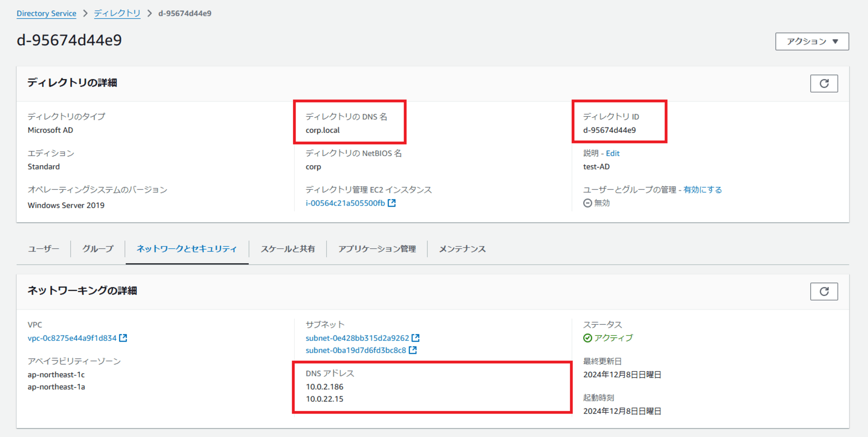Click DNS address 10.0.2.186
Viewport: 868px width, 437px height.
pos(325,387)
